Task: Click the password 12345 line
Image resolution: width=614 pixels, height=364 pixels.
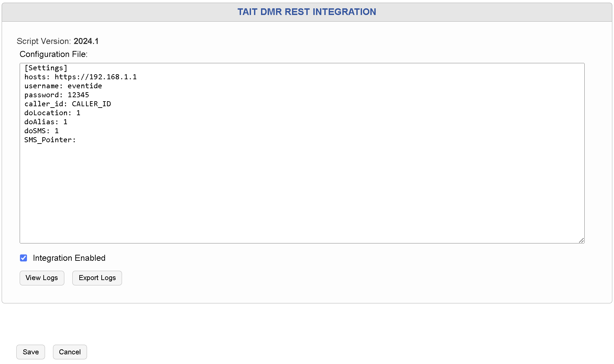Action: point(57,95)
